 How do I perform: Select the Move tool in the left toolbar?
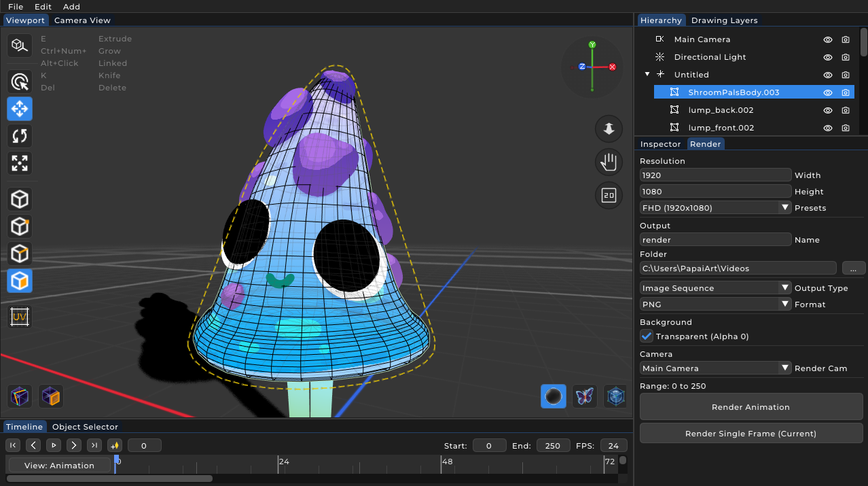click(19, 109)
